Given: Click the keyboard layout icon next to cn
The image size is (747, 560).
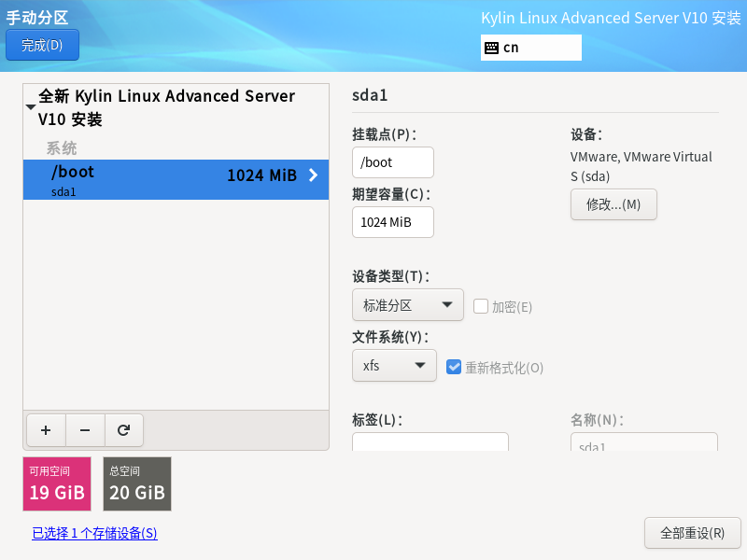Looking at the screenshot, I should (x=491, y=48).
